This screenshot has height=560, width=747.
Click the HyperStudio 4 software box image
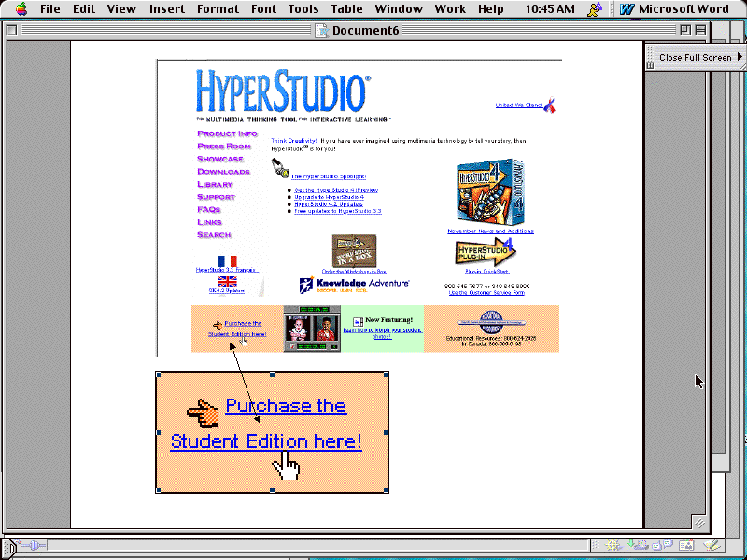click(491, 192)
